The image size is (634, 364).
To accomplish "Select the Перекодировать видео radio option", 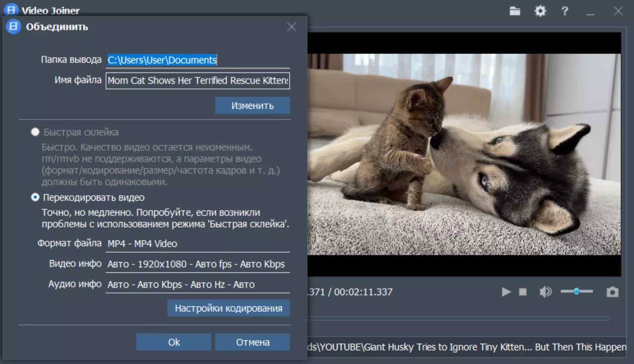I will [x=35, y=198].
